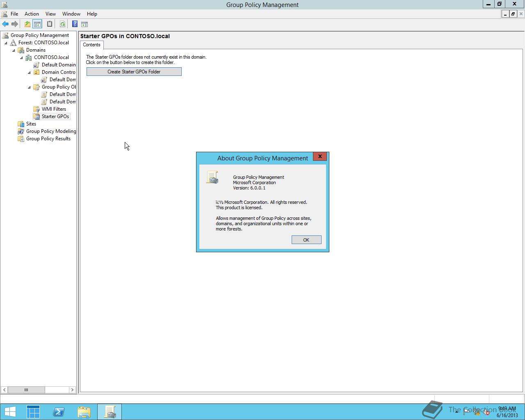Click the blue question-mark Help icon
The width and height of the screenshot is (525, 420).
pos(75,24)
